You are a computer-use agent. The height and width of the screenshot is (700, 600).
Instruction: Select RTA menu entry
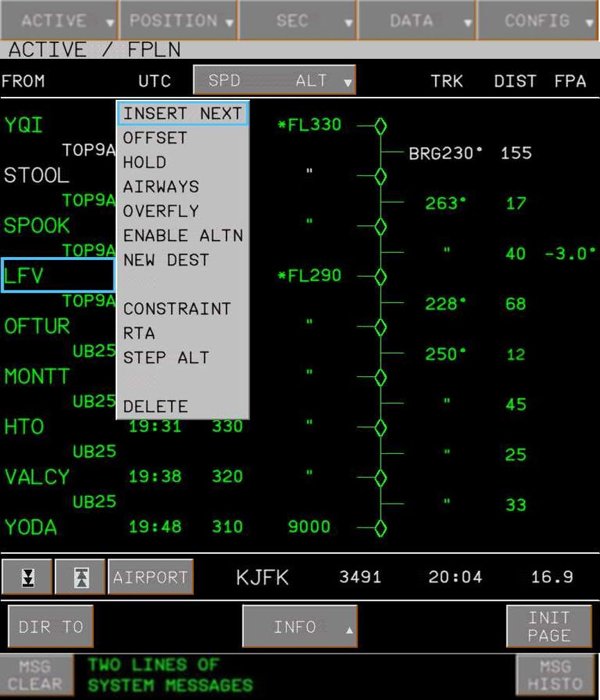point(139,333)
